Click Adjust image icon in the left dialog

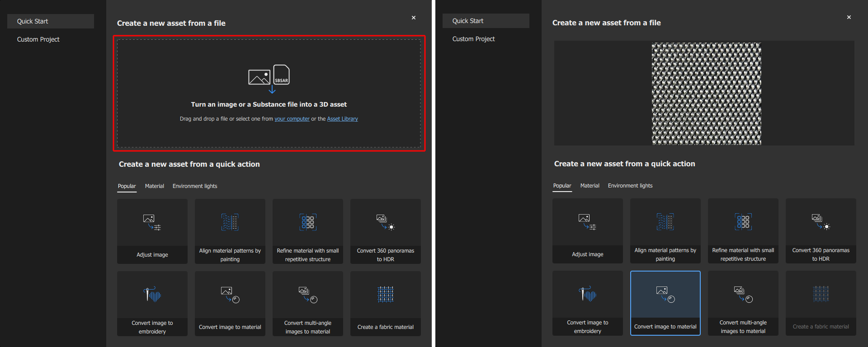[152, 222]
